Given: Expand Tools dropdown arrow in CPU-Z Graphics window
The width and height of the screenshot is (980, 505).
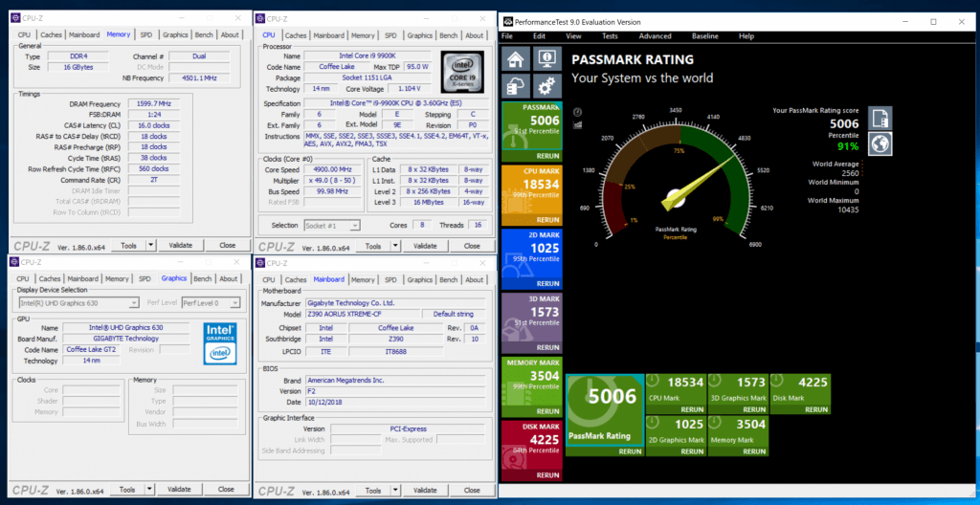Looking at the screenshot, I should [x=150, y=490].
